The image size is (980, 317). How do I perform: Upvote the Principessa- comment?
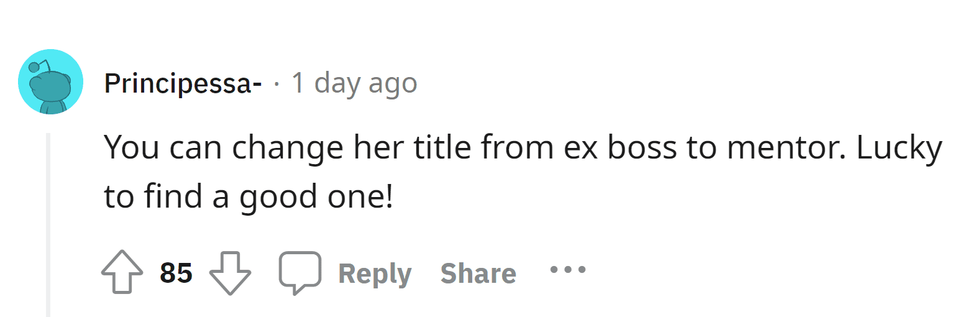tap(122, 272)
